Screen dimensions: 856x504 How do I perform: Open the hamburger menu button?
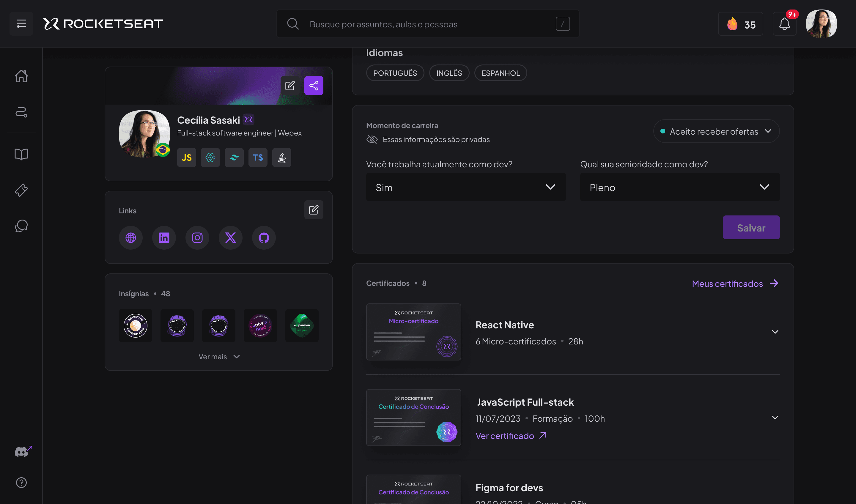(21, 24)
